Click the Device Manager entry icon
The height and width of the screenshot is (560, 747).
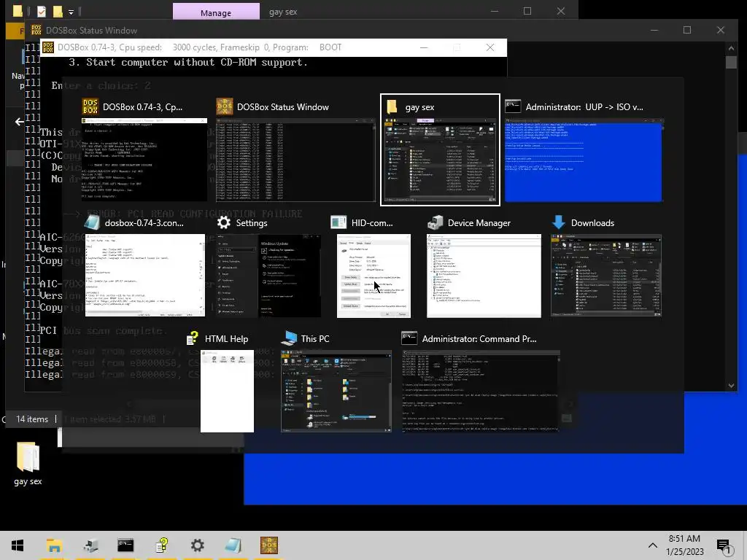[x=435, y=222]
